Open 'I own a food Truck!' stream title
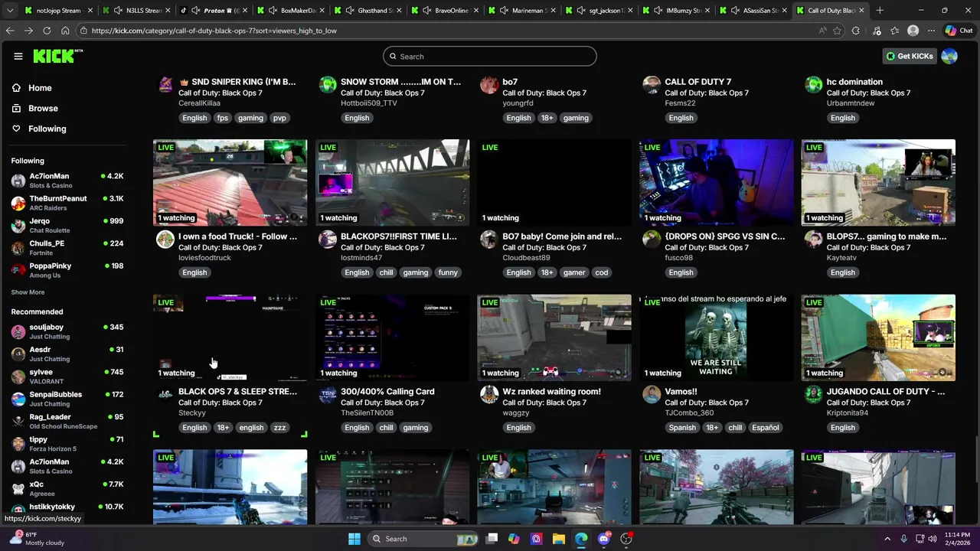Image resolution: width=980 pixels, height=551 pixels. click(237, 236)
